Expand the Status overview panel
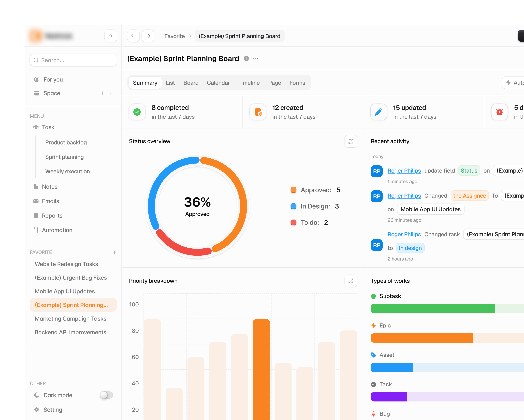The width and height of the screenshot is (524, 420). (351, 141)
